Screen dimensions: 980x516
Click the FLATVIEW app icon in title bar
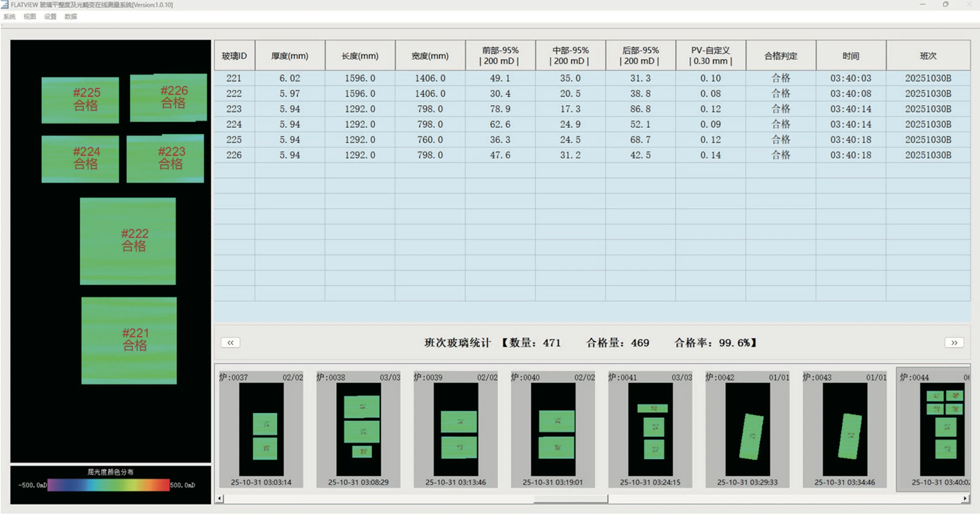(x=5, y=5)
